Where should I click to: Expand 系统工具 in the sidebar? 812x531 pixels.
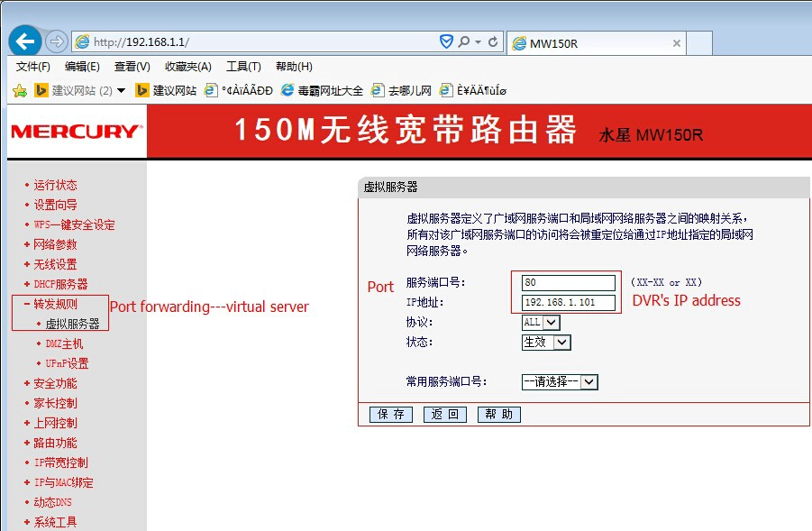tap(55, 522)
